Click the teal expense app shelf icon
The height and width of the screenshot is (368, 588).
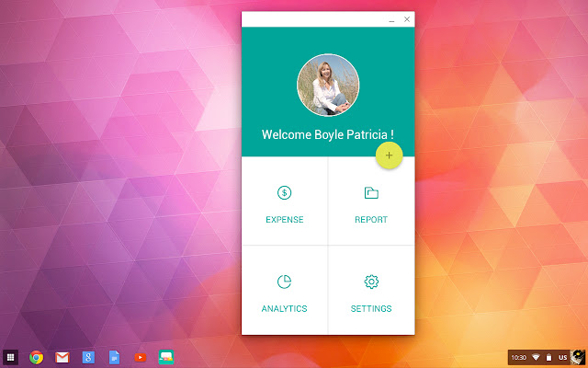click(166, 357)
